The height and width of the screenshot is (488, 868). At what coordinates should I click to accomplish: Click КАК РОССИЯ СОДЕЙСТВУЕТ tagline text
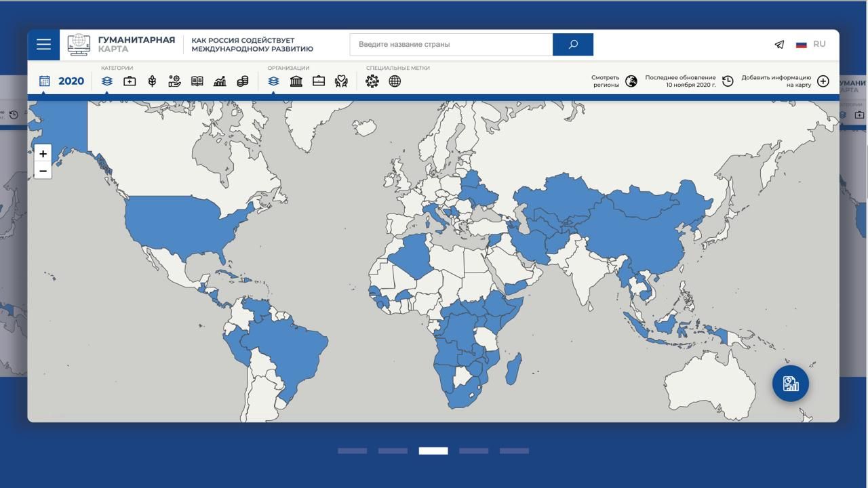click(243, 41)
